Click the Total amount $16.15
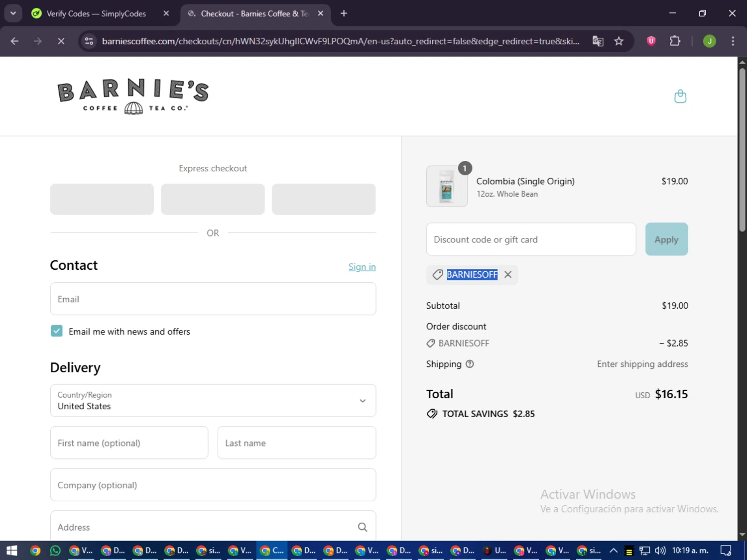This screenshot has height=560, width=747. [671, 394]
